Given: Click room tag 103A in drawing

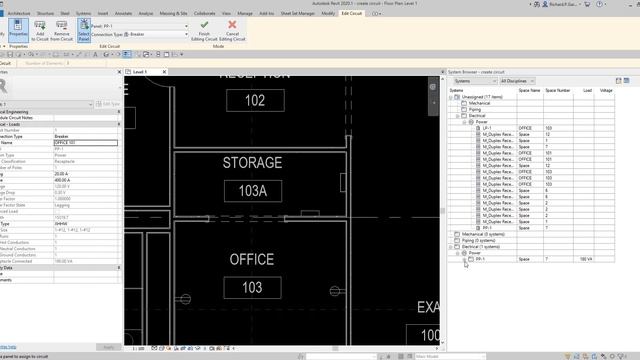Looking at the screenshot, I should click(x=253, y=191).
